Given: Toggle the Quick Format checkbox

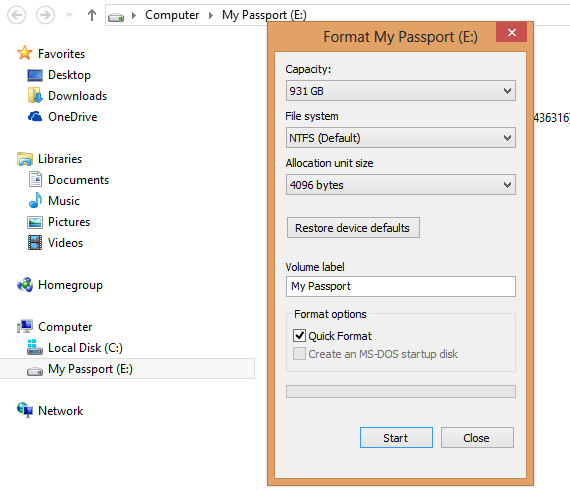Looking at the screenshot, I should 299,336.
